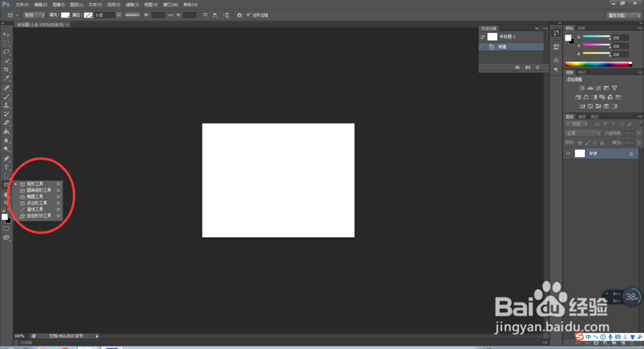644x349 pixels.
Task: Add Color Balance adjustment icon
Action: (586, 97)
